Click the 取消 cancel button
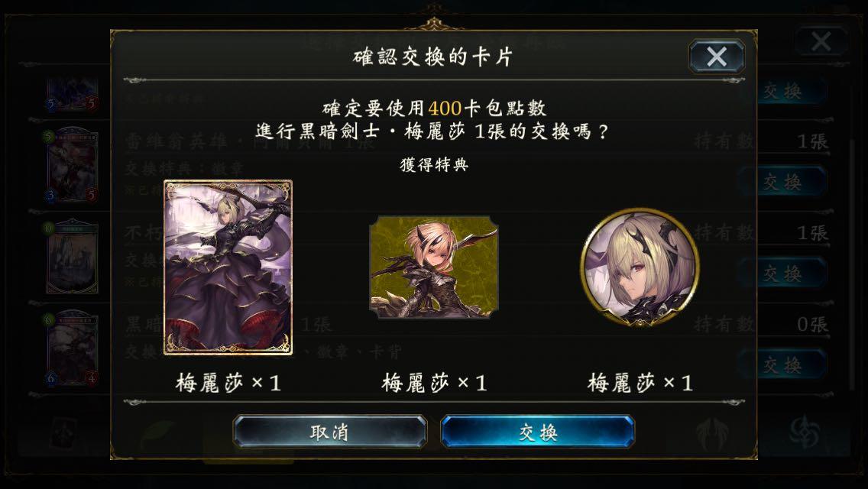The image size is (868, 489). pyautogui.click(x=330, y=432)
